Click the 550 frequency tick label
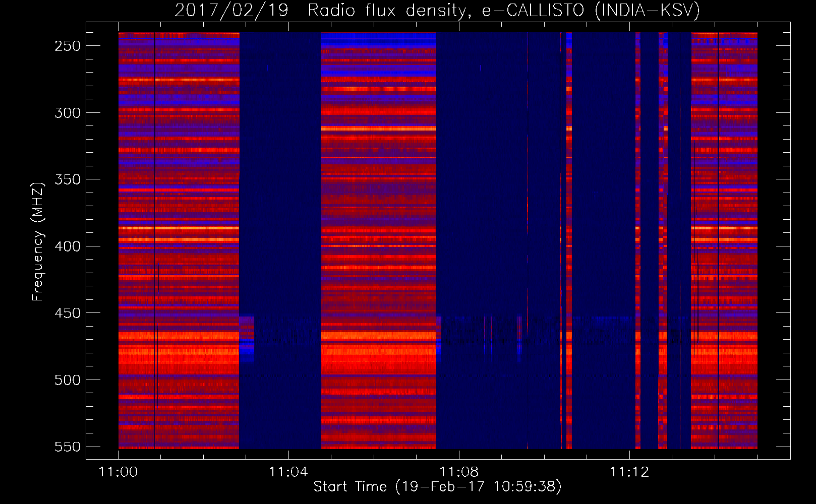Image resolution: width=816 pixels, height=504 pixels. [x=68, y=447]
